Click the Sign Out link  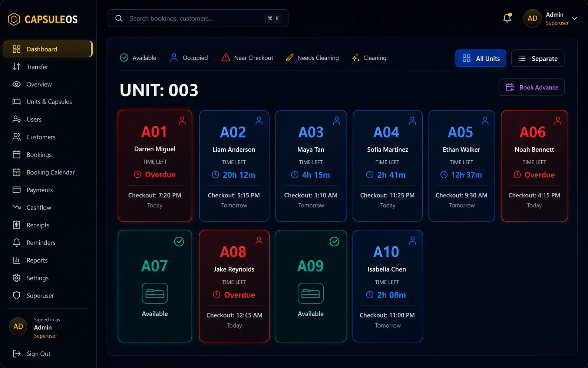pos(39,354)
